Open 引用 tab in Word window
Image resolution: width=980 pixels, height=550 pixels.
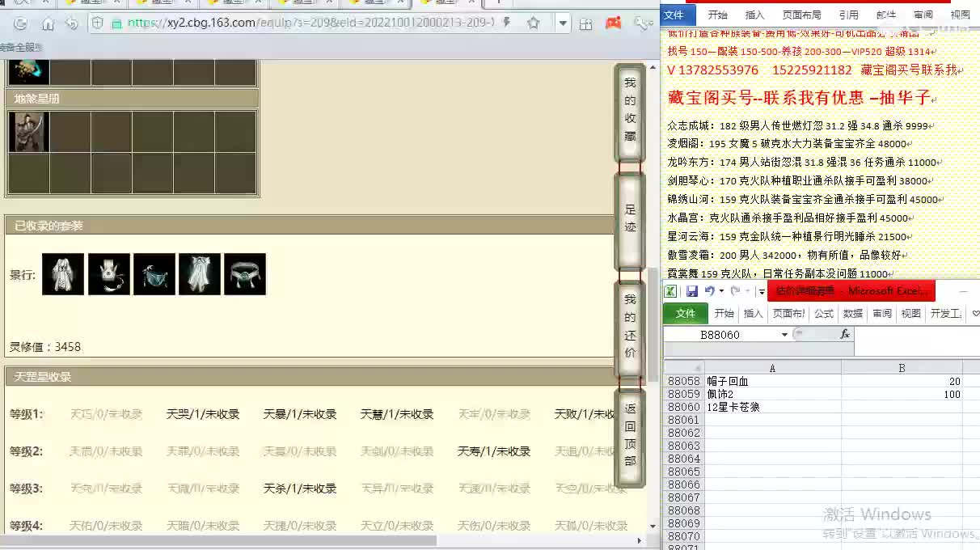(x=848, y=15)
